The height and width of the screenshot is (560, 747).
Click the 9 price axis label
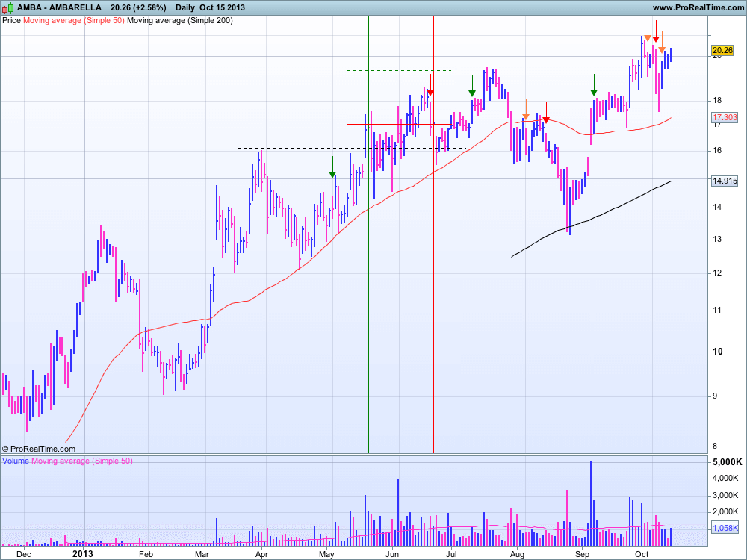click(x=715, y=396)
